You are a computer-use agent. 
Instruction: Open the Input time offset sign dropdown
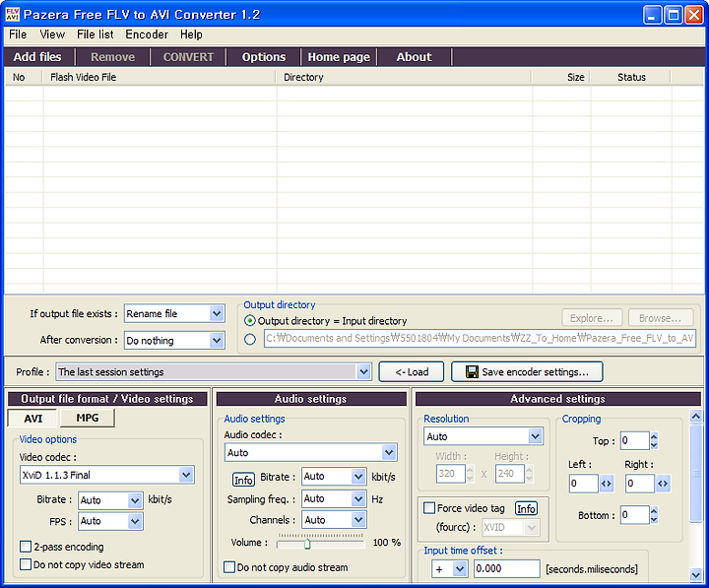pyautogui.click(x=460, y=568)
